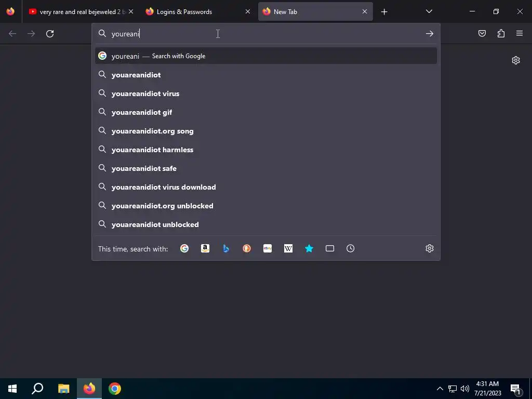Search this time with DuckDuckGo icon
The image size is (532, 399).
pyautogui.click(x=247, y=248)
